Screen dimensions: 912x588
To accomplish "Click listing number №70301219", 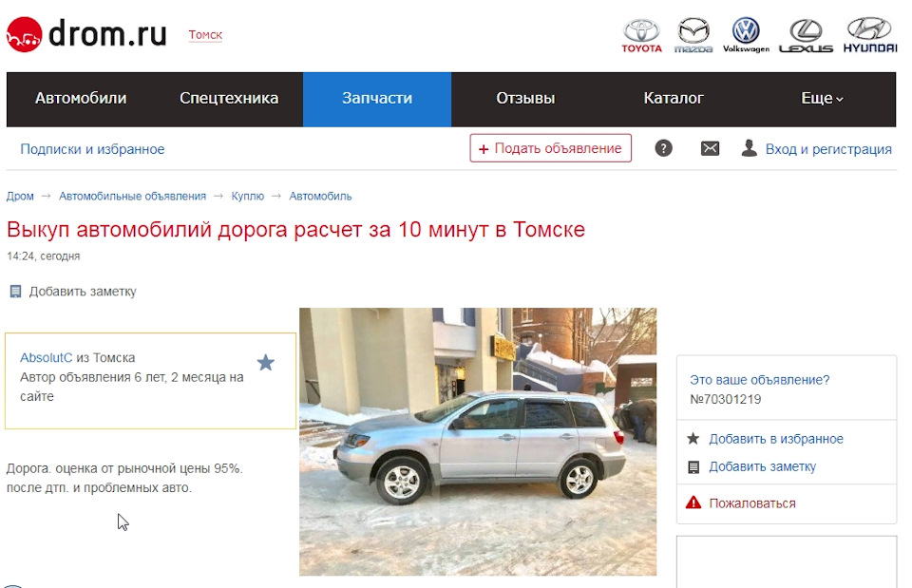I will point(725,400).
